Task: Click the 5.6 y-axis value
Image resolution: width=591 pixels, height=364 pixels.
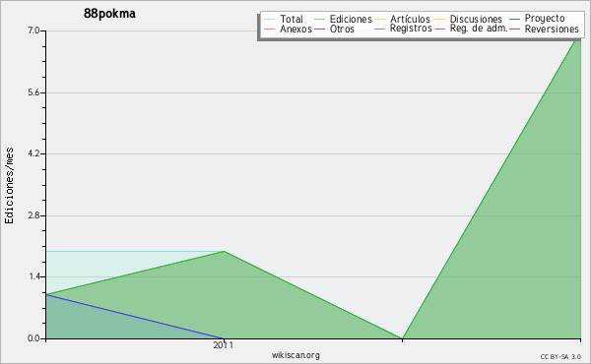Action: pos(33,92)
